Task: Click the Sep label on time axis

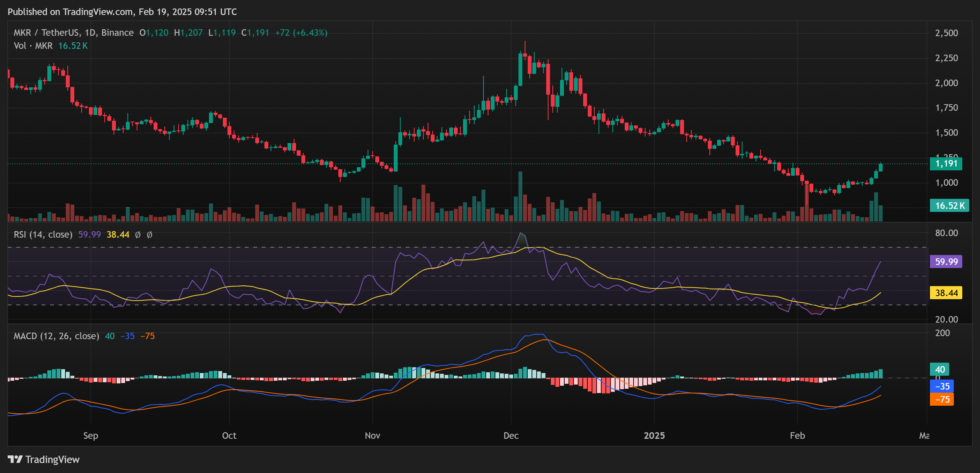Action: (91, 436)
